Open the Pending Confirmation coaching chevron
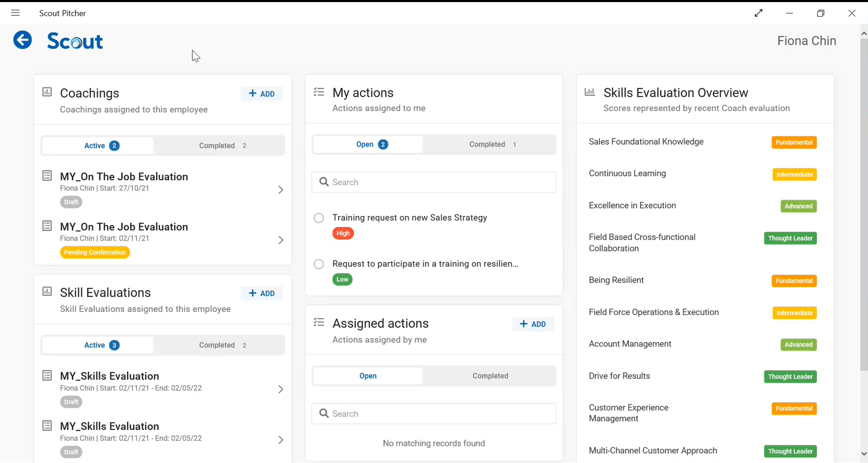 point(281,240)
